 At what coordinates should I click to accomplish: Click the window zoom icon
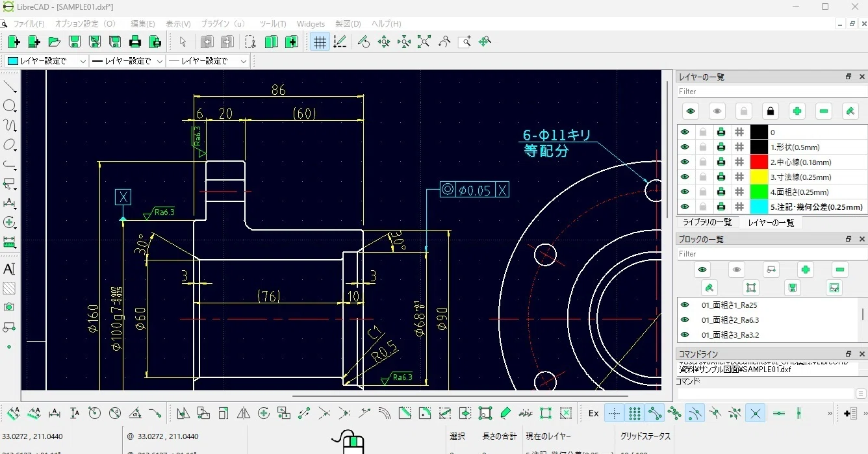(465, 42)
